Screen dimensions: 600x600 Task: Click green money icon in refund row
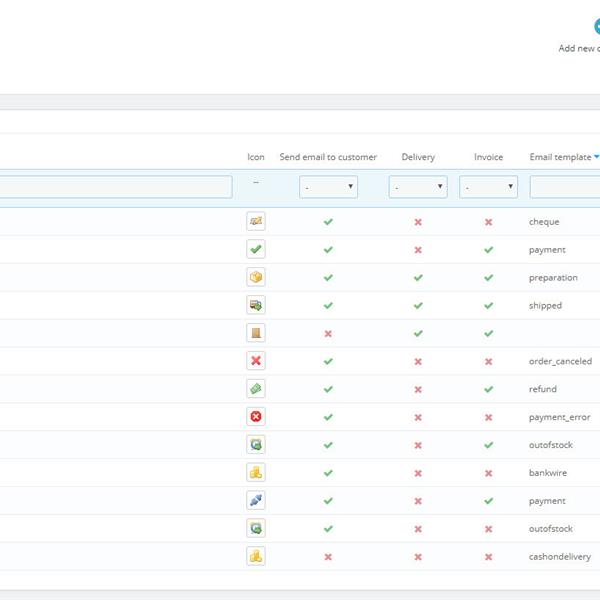click(256, 389)
